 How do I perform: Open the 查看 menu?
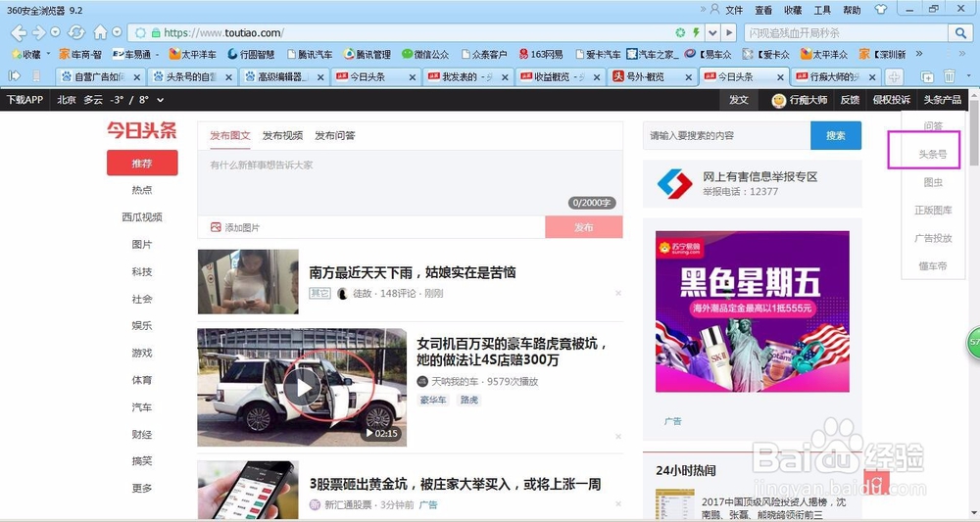(x=763, y=10)
